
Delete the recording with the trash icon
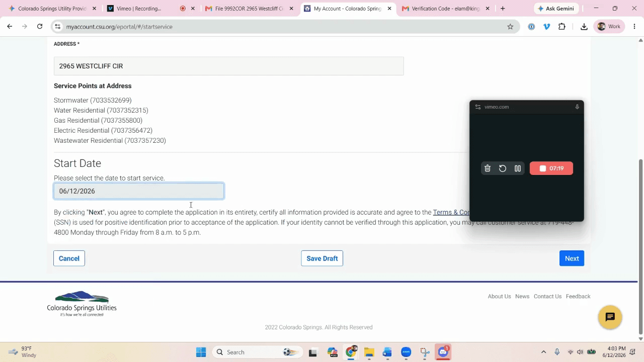(x=487, y=168)
